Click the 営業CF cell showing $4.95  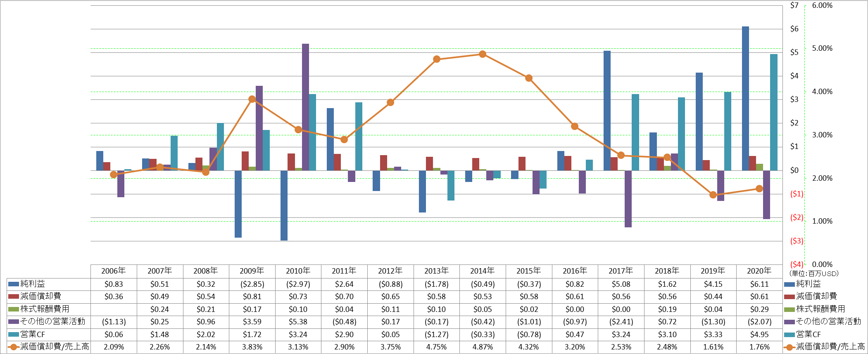click(x=759, y=335)
